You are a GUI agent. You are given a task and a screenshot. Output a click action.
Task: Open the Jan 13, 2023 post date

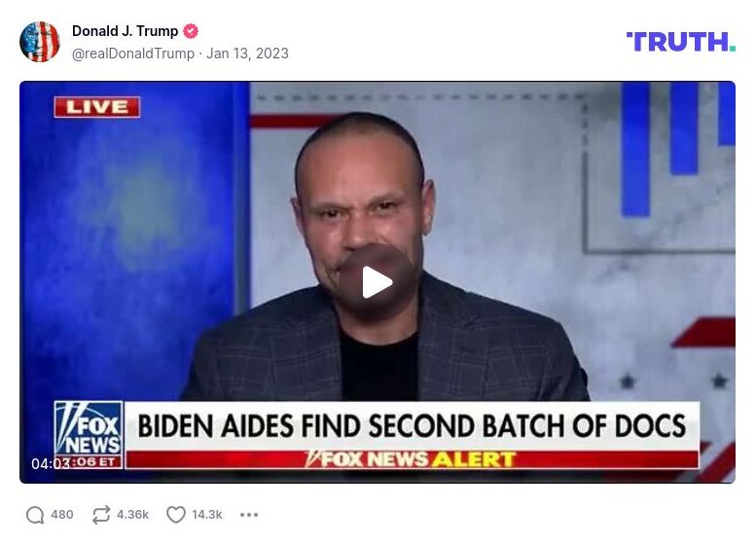(x=247, y=54)
